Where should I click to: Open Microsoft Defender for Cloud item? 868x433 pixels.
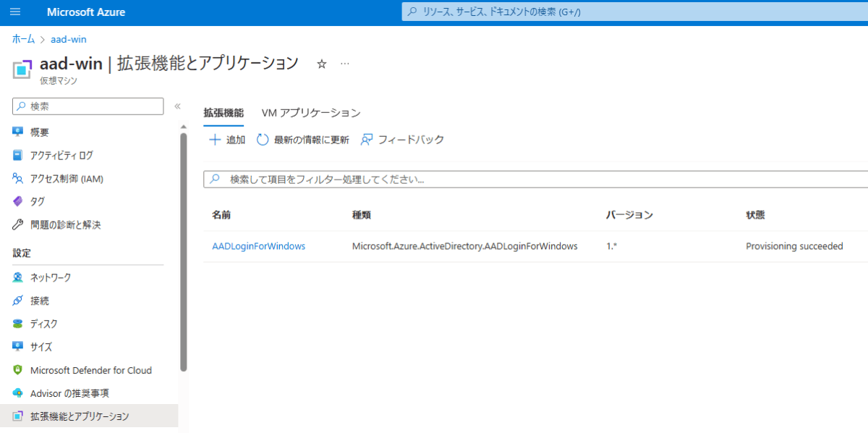[x=91, y=370]
